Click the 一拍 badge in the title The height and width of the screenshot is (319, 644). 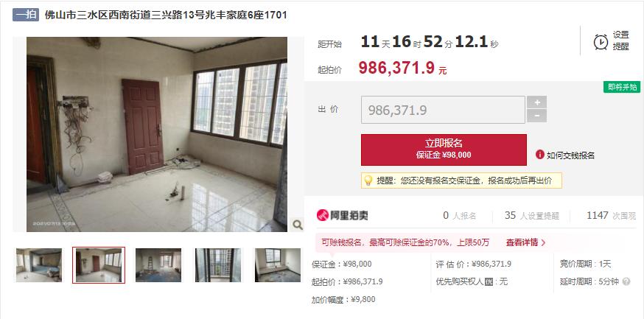point(26,15)
